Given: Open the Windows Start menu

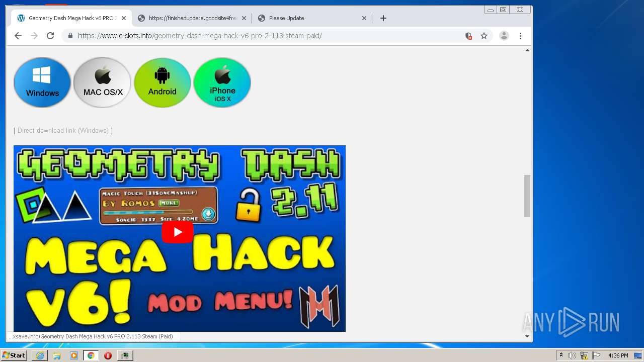Looking at the screenshot, I should pos(14,355).
